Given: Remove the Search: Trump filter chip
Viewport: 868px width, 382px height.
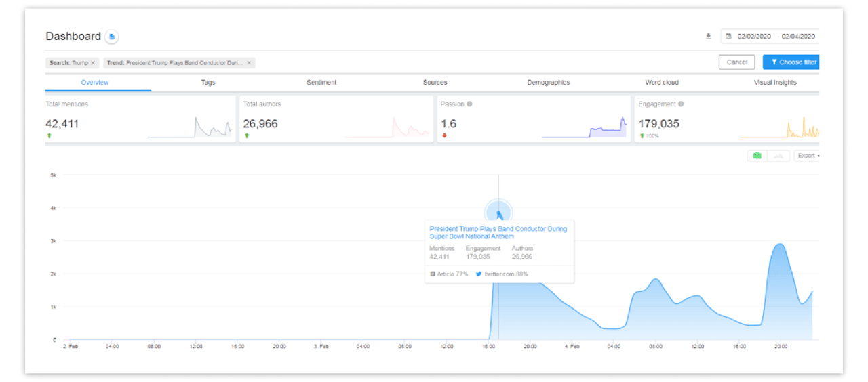Looking at the screenshot, I should click(x=93, y=63).
